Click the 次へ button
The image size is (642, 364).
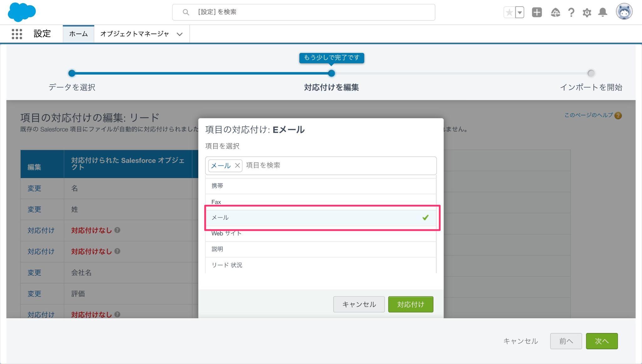(602, 341)
